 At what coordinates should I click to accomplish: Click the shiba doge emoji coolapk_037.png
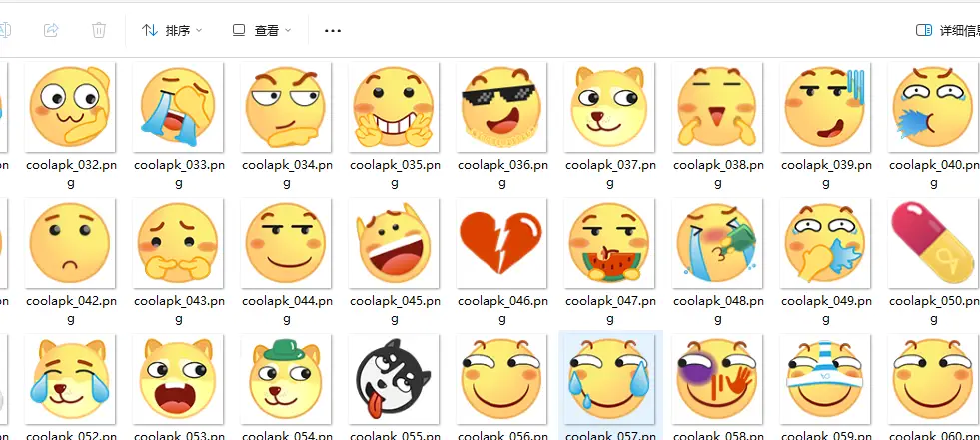click(x=609, y=106)
